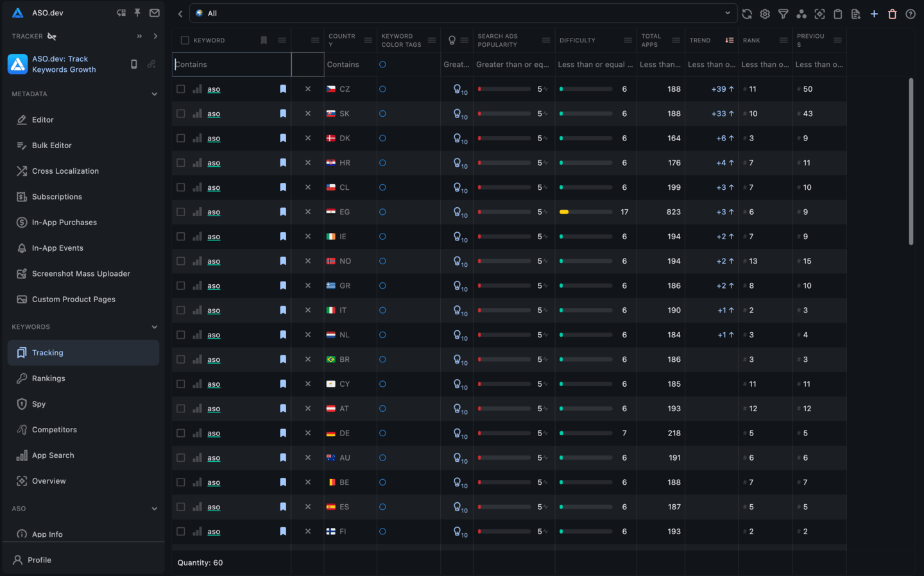Collapse the METADATA section in the sidebar
924x576 pixels.
point(155,93)
